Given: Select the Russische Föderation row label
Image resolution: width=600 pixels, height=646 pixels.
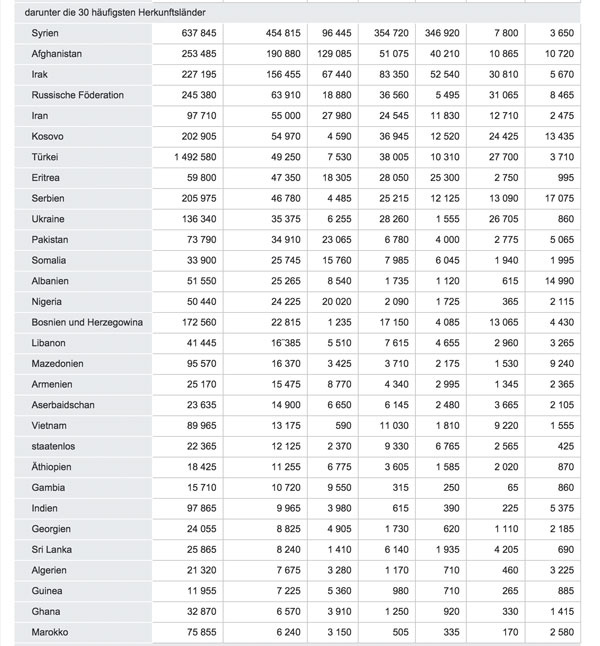Looking at the screenshot, I should 78,95.
